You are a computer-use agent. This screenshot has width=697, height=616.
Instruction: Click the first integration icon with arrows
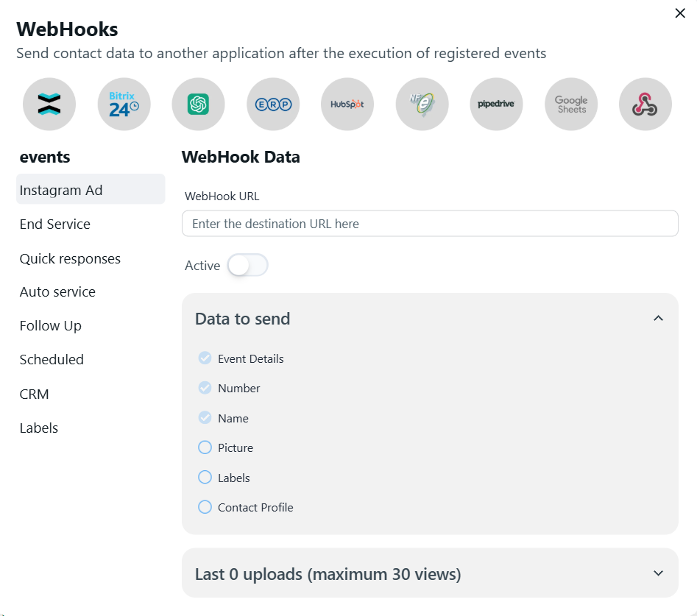[x=49, y=105]
